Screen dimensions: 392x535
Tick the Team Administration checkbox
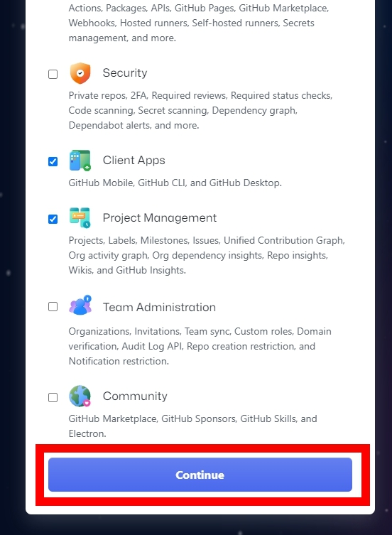[x=53, y=307]
